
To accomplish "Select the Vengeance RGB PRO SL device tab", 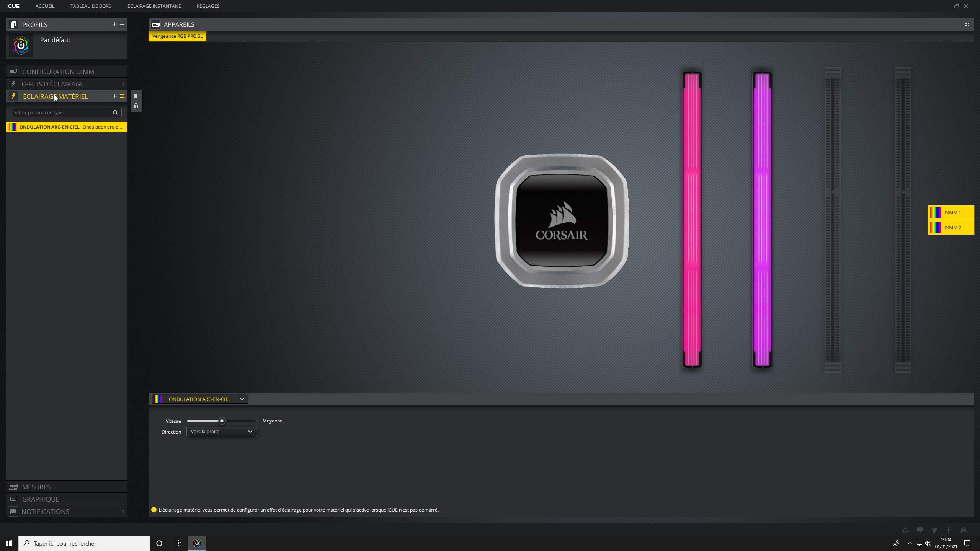I will tap(177, 36).
